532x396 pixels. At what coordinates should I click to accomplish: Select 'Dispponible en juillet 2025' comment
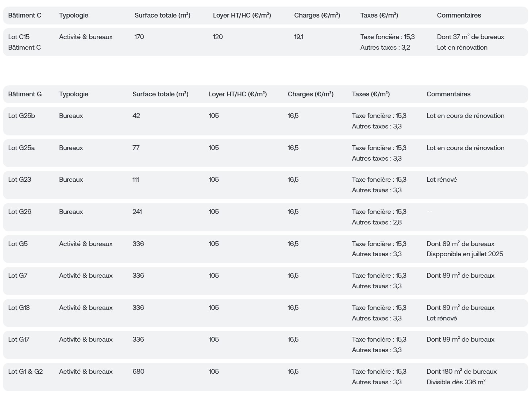(x=465, y=254)
